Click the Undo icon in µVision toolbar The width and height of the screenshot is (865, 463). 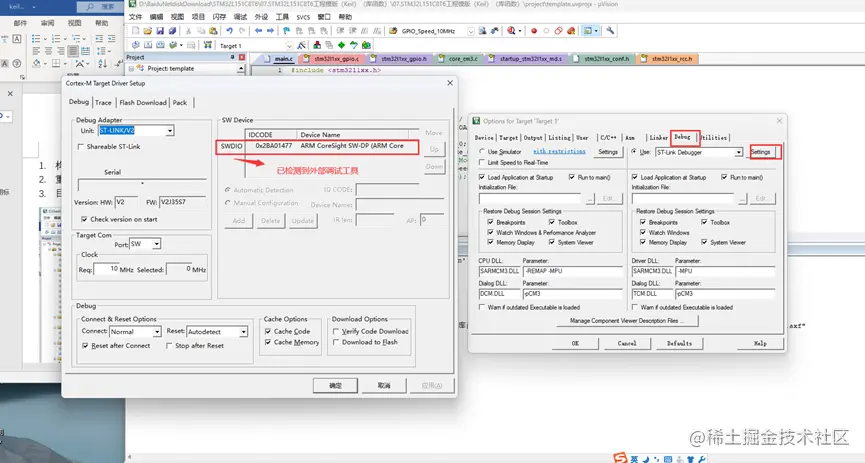(229, 31)
